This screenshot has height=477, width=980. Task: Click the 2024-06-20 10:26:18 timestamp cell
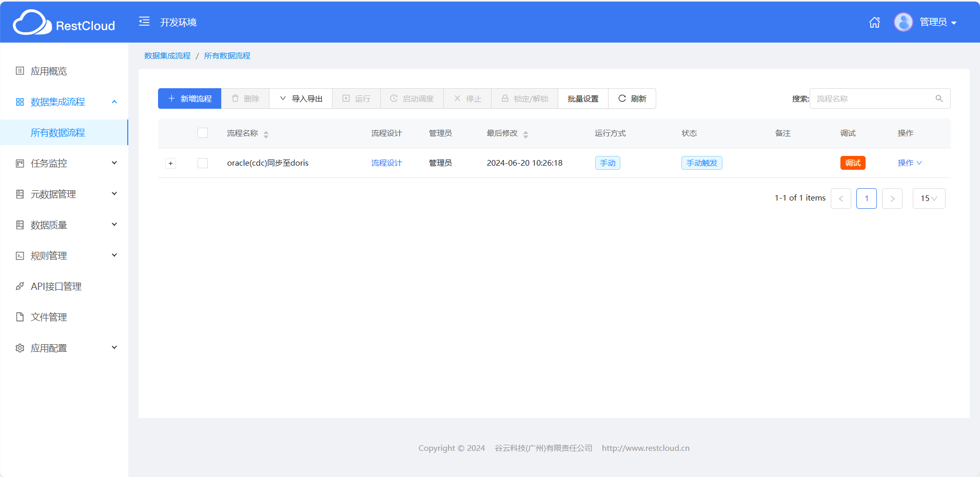524,163
